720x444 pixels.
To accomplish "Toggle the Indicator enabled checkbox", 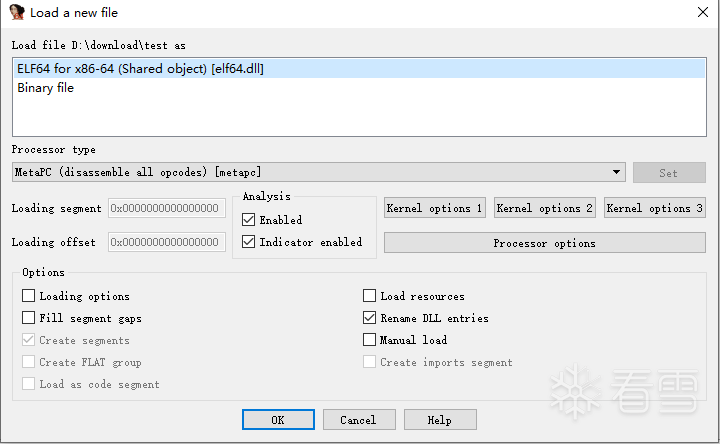I will pos(249,242).
